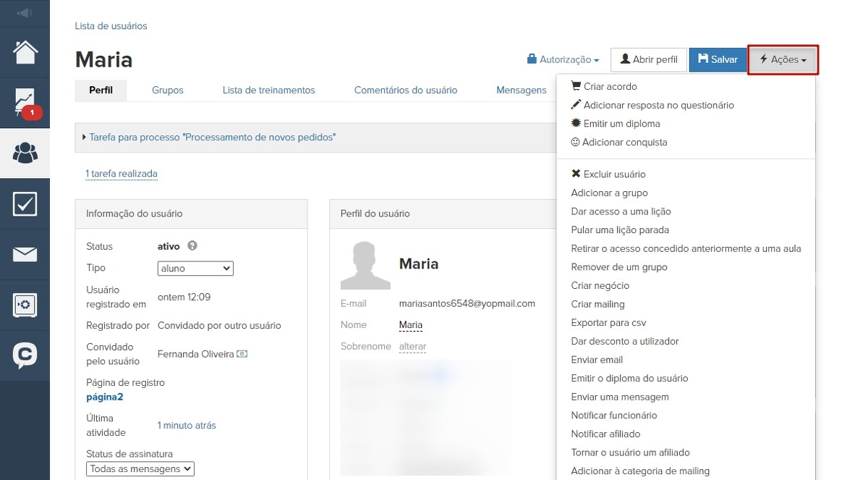Viewport: 868px width, 480px height.
Task: Open the messages envelope sidebar icon
Action: point(25,254)
